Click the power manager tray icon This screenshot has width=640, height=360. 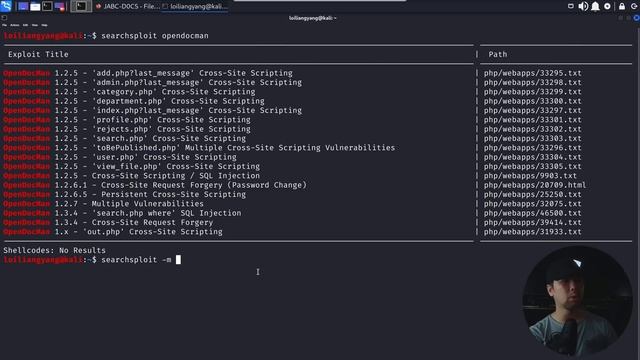(x=607, y=6)
